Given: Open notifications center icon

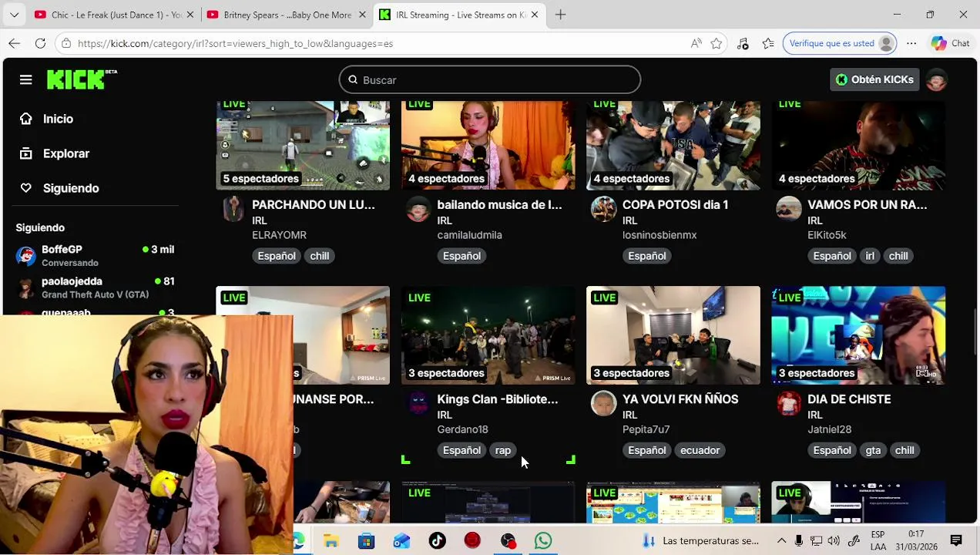Looking at the screenshot, I should (x=956, y=540).
